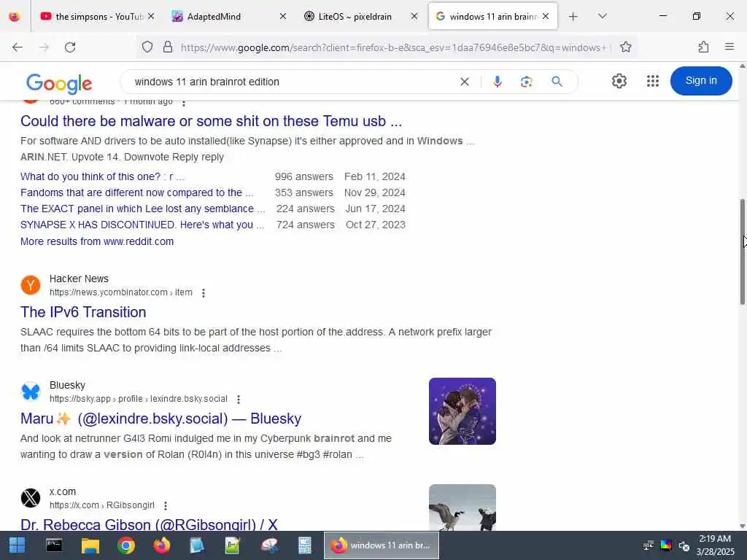
Task: Activate the windows 11 arin taskbar window
Action: click(x=382, y=545)
